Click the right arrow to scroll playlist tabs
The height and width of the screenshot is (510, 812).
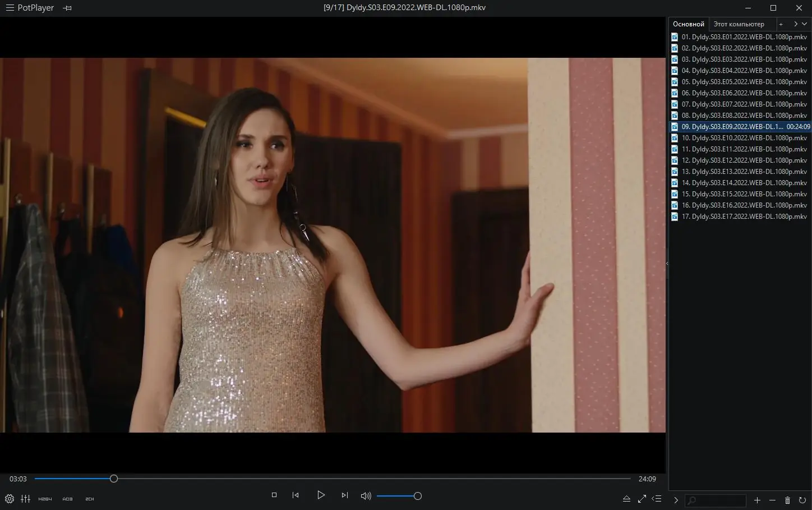795,24
